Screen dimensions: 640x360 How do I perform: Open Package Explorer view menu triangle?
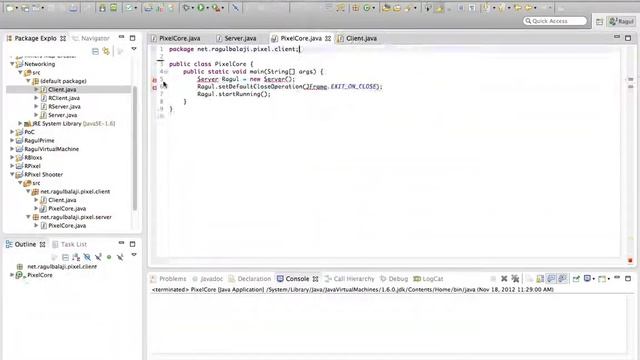click(133, 49)
